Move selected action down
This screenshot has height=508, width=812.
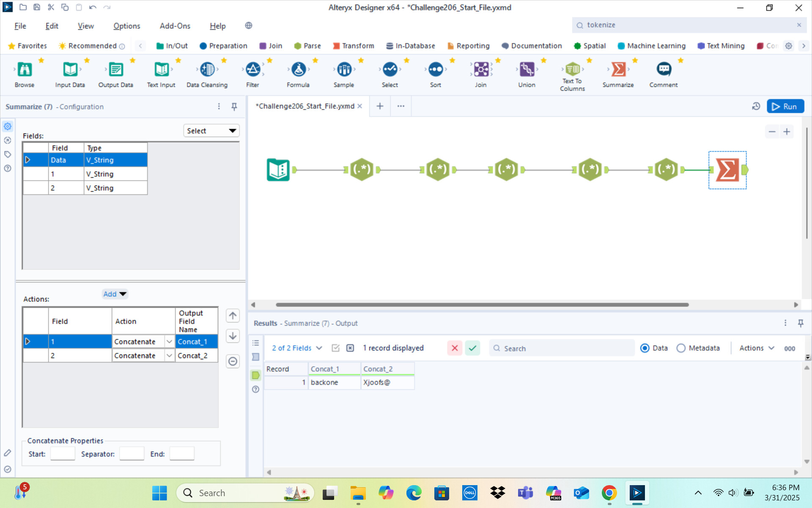pos(233,336)
